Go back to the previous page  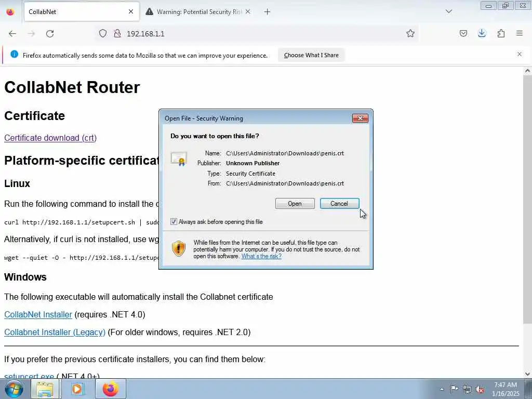[x=12, y=34]
